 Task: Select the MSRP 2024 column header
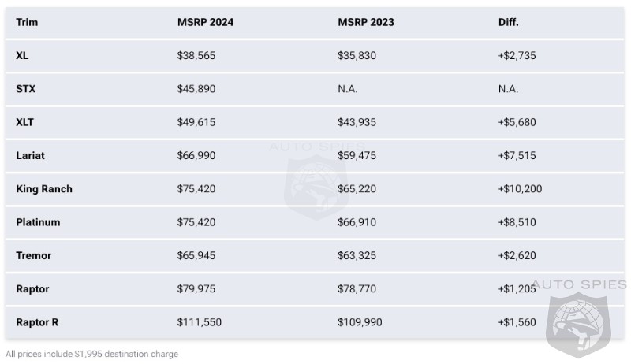[x=205, y=22]
